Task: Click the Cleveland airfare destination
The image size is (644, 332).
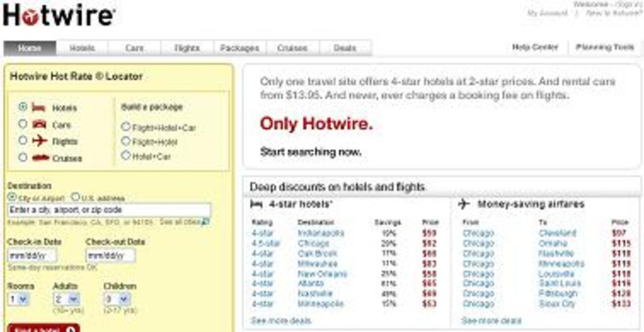Action: point(558,233)
